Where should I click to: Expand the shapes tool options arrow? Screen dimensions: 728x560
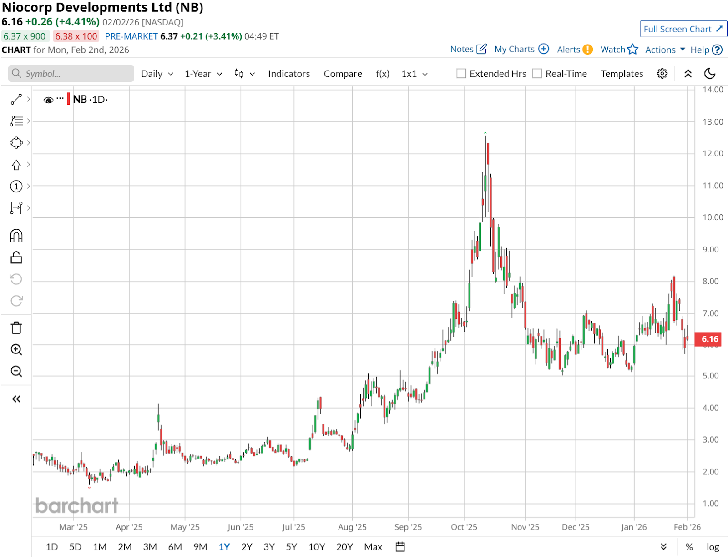[28, 143]
